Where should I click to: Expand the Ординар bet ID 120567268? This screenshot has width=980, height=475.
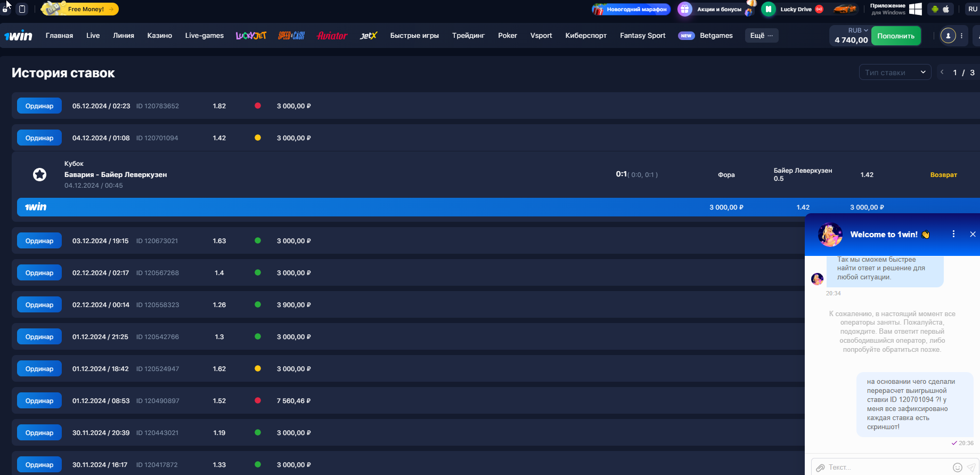[39, 272]
